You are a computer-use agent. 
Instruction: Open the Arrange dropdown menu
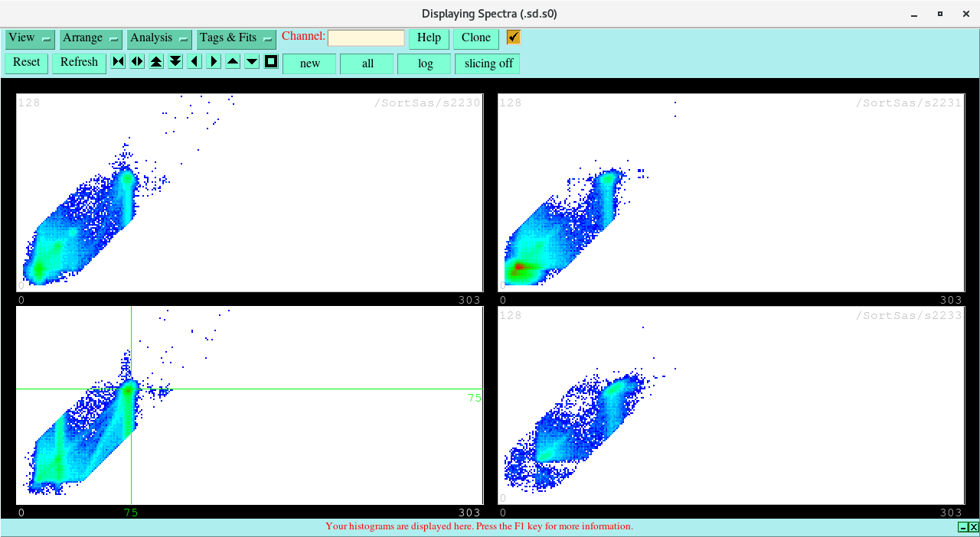click(90, 37)
